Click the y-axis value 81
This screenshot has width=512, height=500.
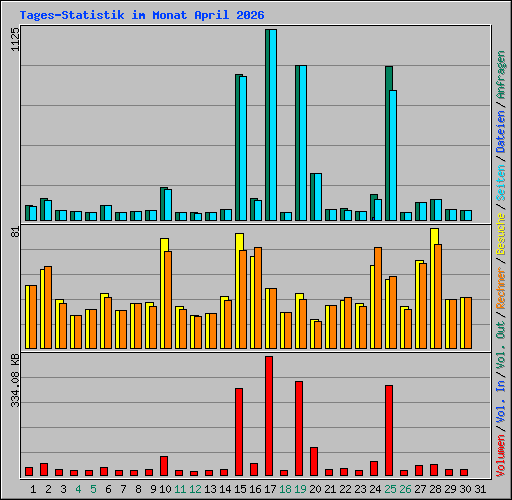click(15, 232)
